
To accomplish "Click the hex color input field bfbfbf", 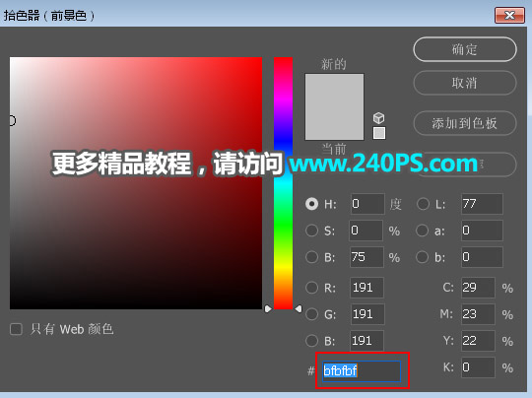I will (362, 370).
